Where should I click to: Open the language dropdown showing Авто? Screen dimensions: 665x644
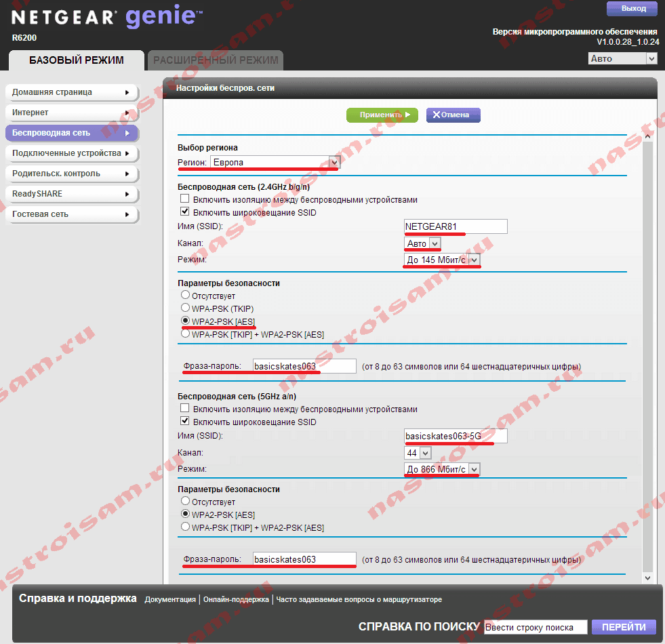coord(622,58)
